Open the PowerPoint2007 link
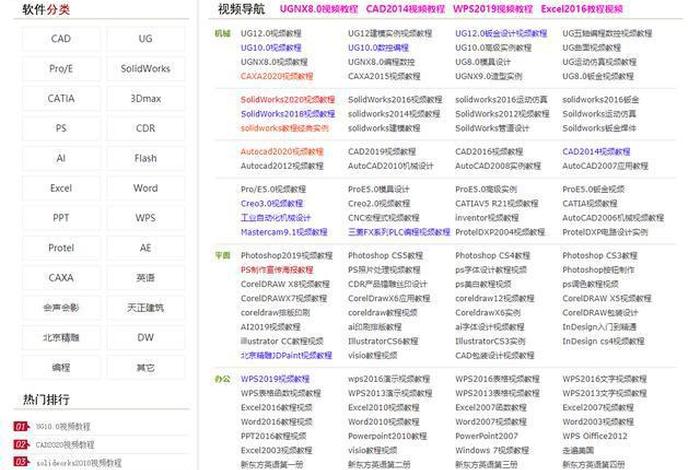This screenshot has width=700, height=470. [487, 436]
